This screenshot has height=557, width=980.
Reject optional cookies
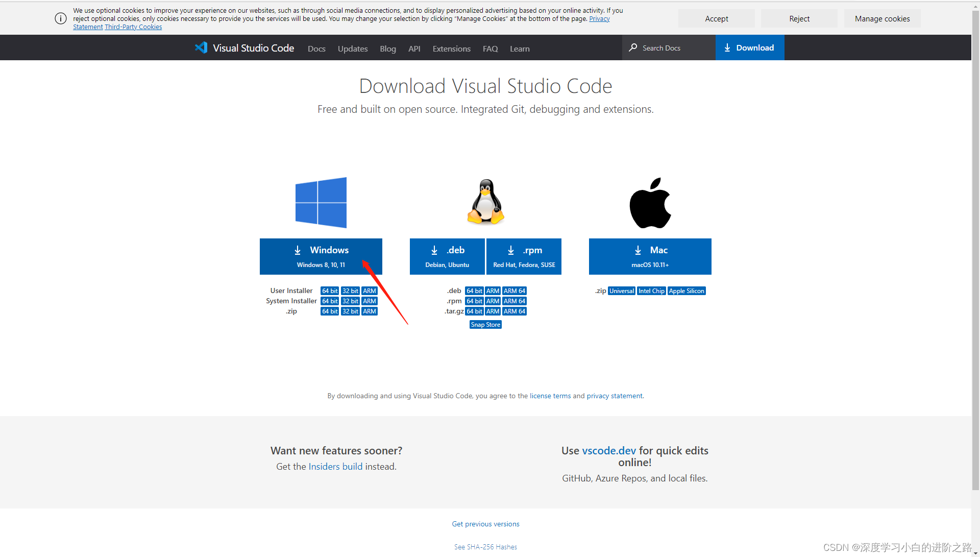(799, 18)
